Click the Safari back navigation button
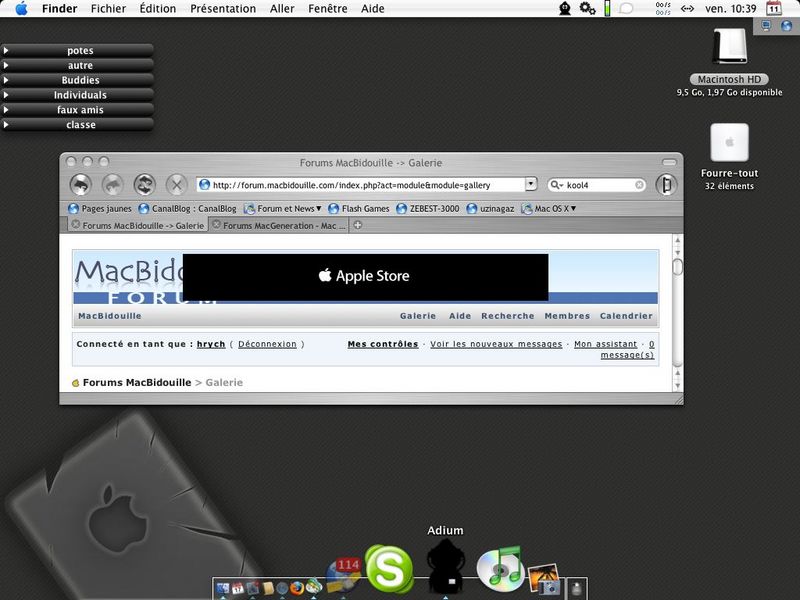 [81, 185]
